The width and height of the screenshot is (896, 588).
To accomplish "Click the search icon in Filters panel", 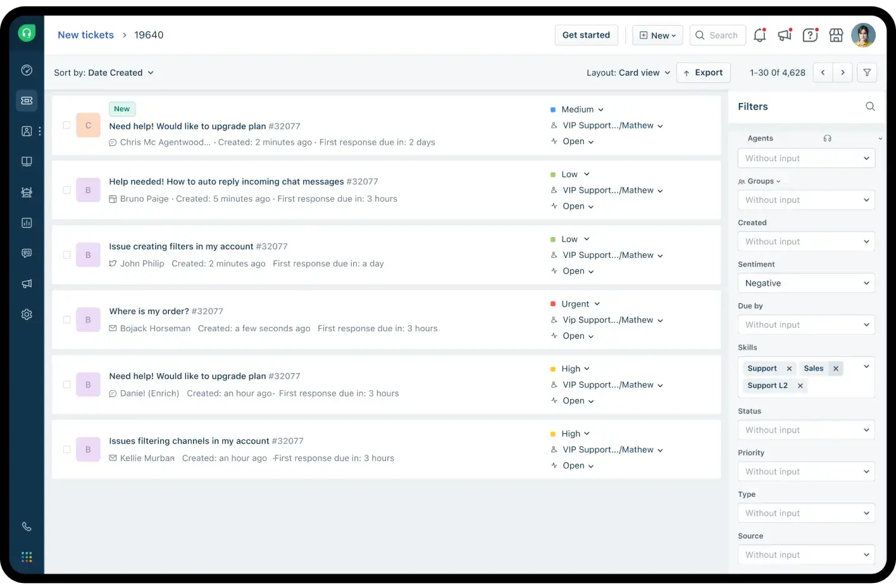I will tap(870, 106).
